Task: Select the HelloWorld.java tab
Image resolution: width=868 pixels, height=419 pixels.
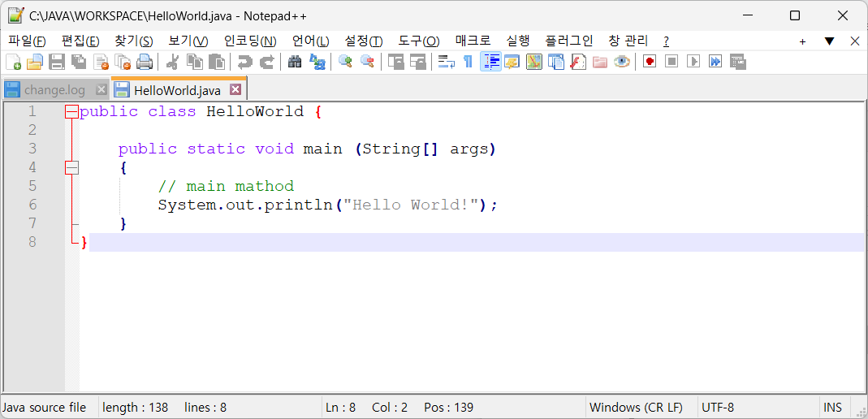Action: (177, 89)
